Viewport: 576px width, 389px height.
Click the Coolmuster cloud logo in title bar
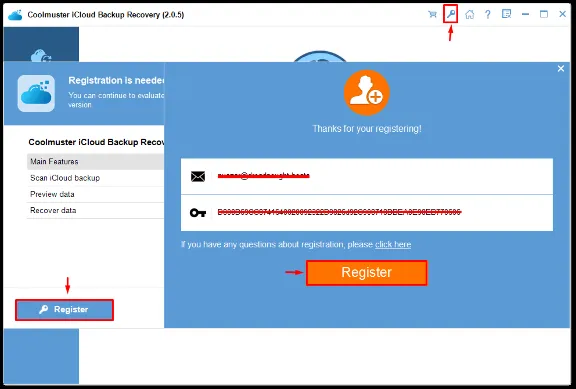[15, 15]
